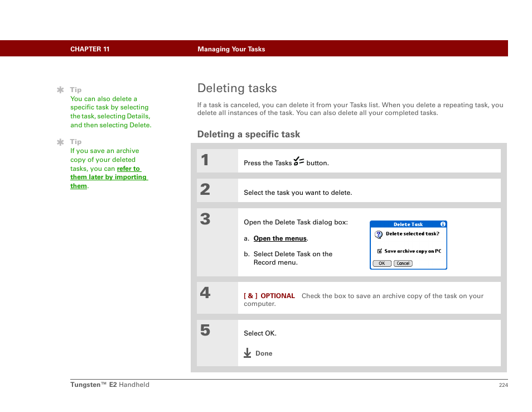Click 'Managing Your Tasks' header title
The height and width of the screenshot is (412, 532).
231,49
